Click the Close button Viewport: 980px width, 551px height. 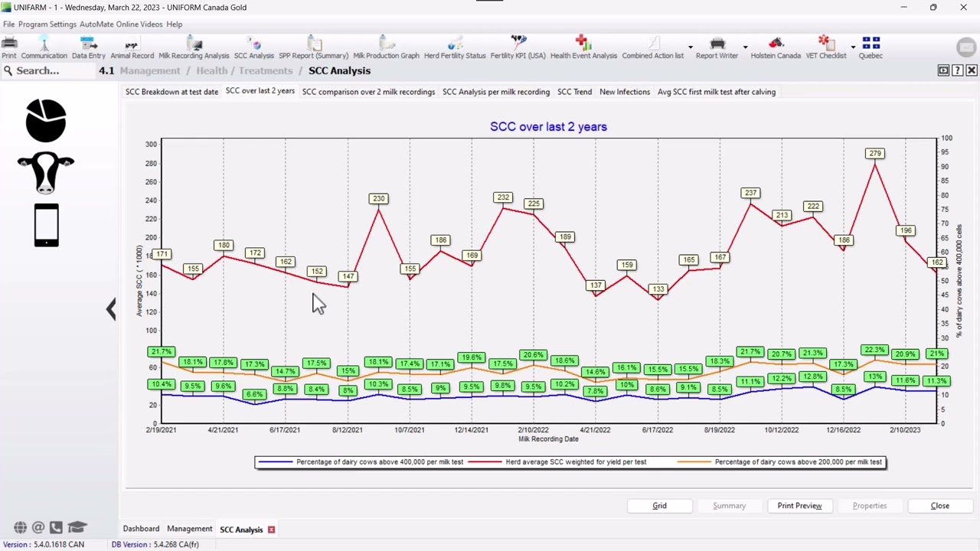pos(940,506)
